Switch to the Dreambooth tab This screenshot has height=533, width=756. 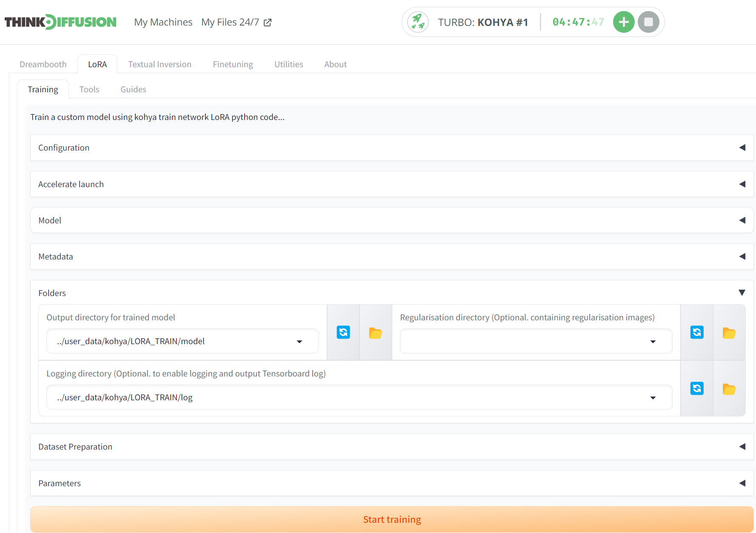43,64
